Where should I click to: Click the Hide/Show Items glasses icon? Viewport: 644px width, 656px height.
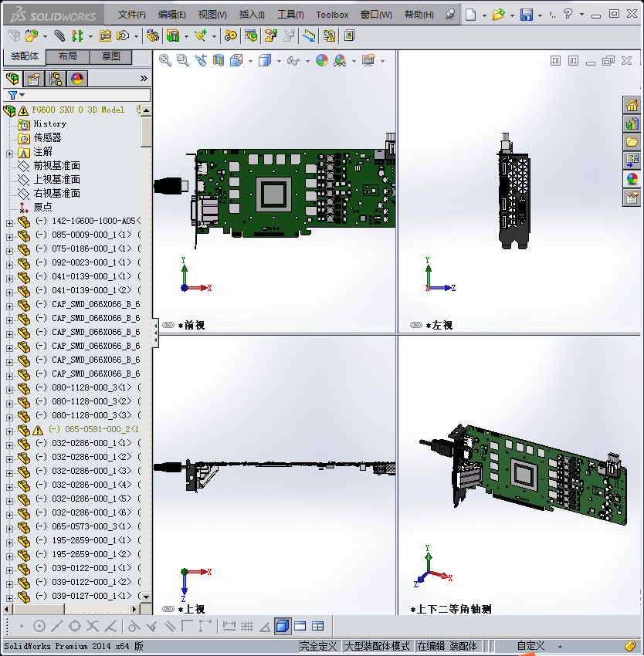293,61
